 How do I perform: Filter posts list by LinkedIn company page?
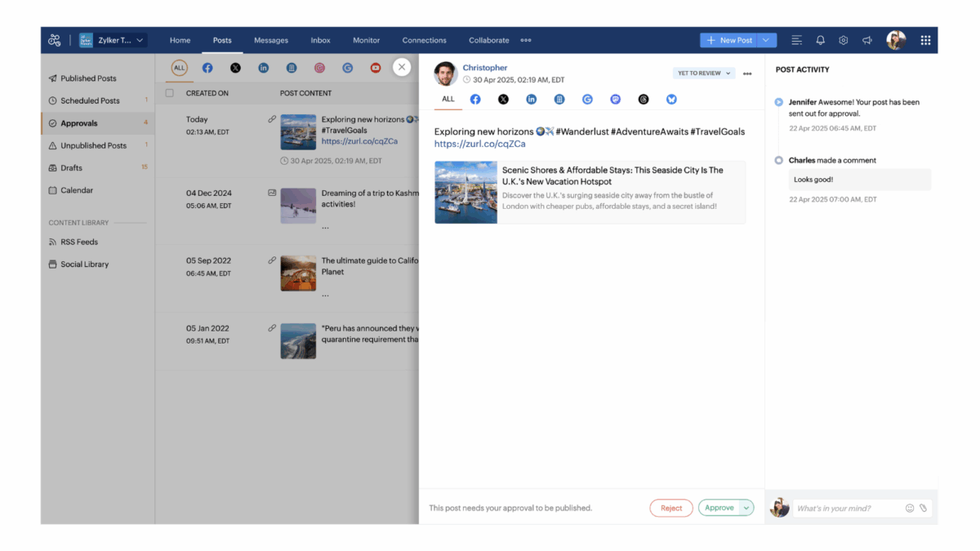292,68
